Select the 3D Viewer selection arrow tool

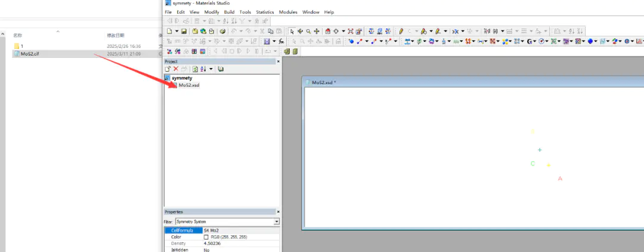[292, 31]
